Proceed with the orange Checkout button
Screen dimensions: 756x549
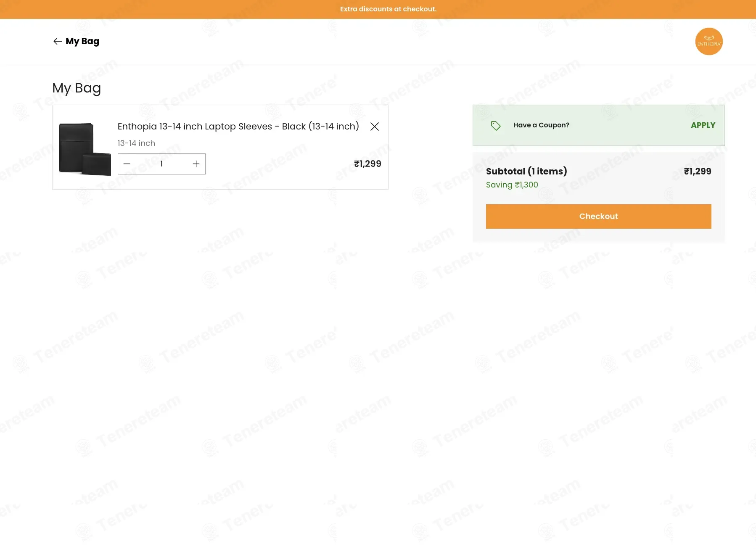pos(598,216)
